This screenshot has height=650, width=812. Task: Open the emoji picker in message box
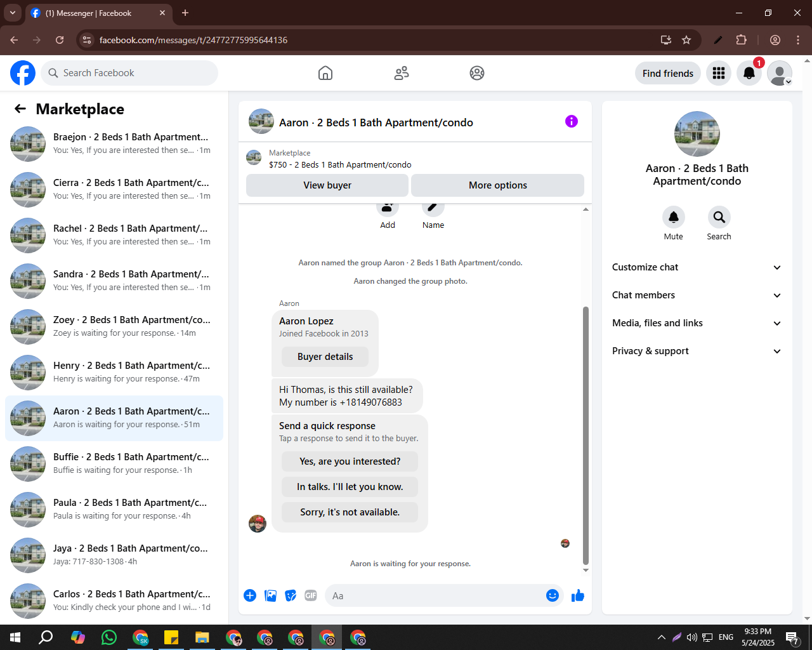click(x=553, y=595)
